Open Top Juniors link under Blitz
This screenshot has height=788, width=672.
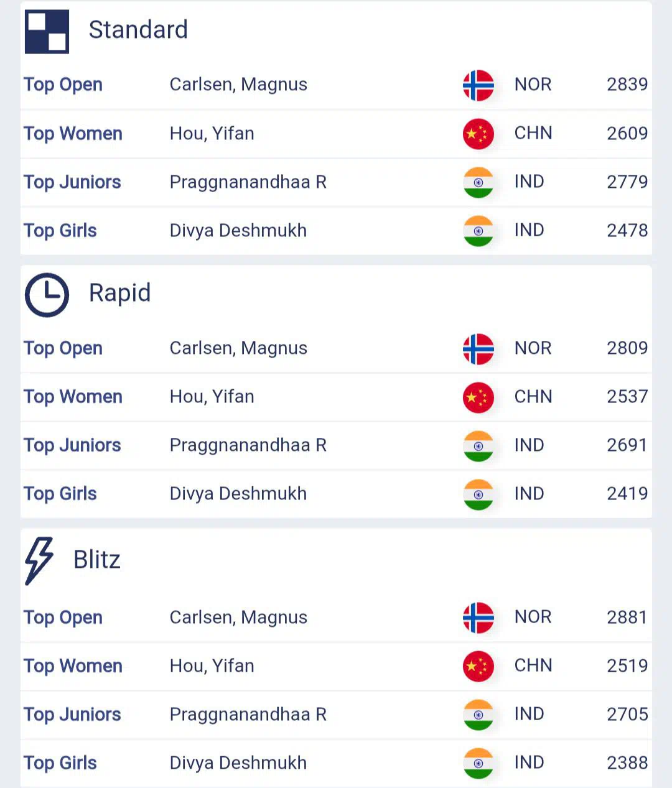pos(72,715)
